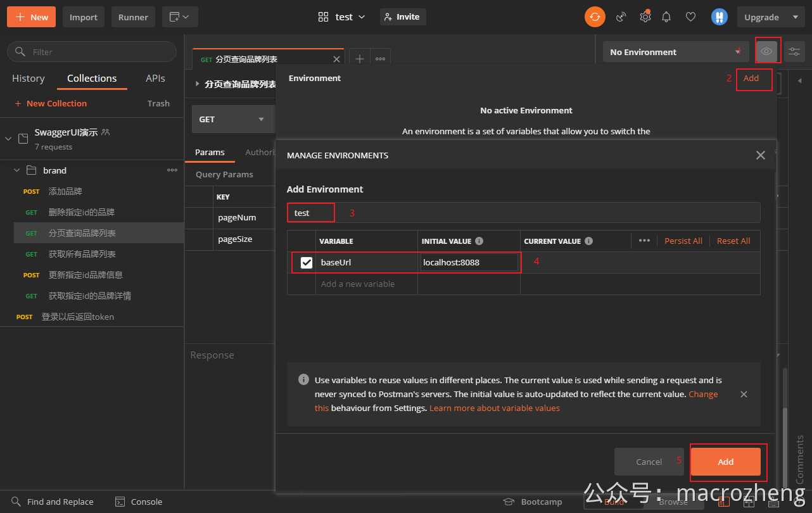This screenshot has height=513, width=812.
Task: Uncheck the baseUrl variable checkbox
Action: pyautogui.click(x=307, y=262)
